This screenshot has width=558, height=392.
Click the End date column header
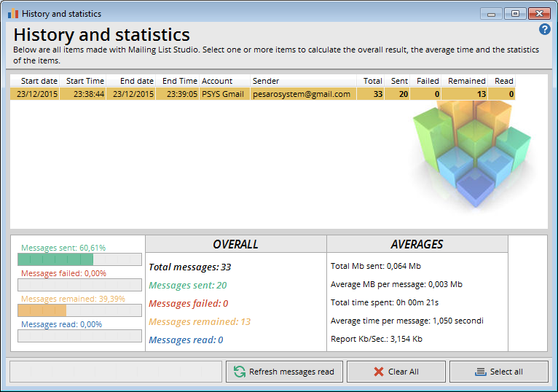(x=136, y=81)
